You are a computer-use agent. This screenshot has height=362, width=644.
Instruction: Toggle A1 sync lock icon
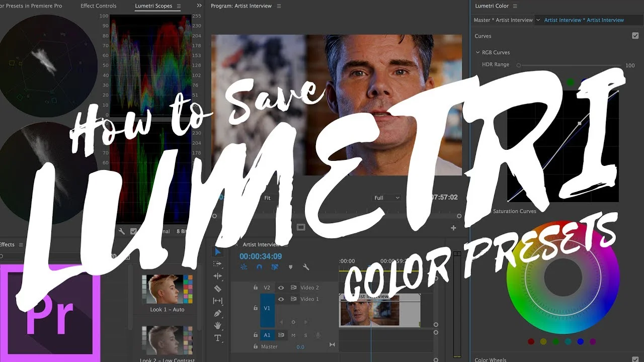point(281,335)
